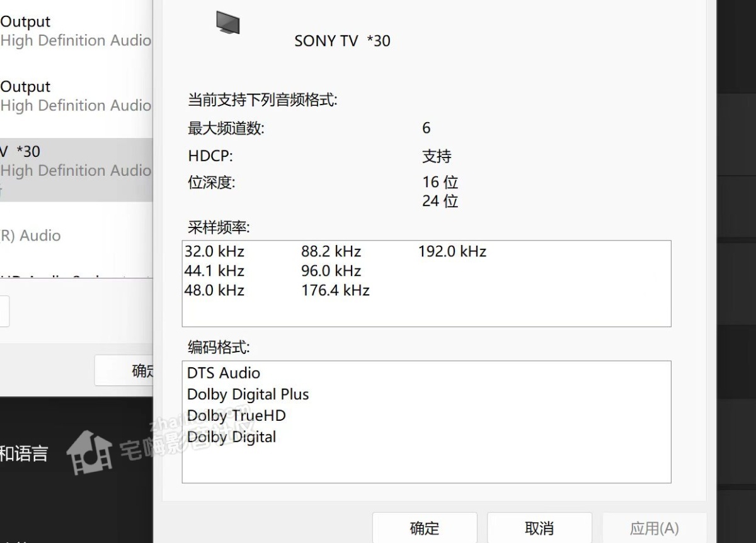Confirm with the 确定 button in the properties dialog
This screenshot has height=543, width=756.
click(x=425, y=528)
